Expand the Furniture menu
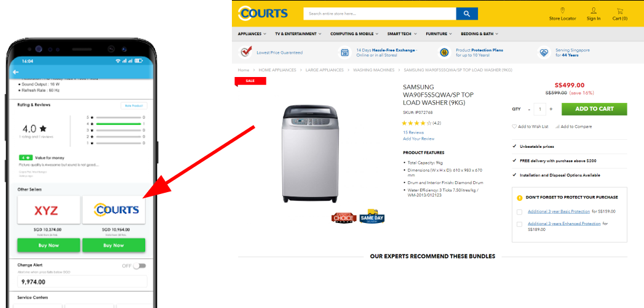Image resolution: width=644 pixels, height=308 pixels. (439, 34)
